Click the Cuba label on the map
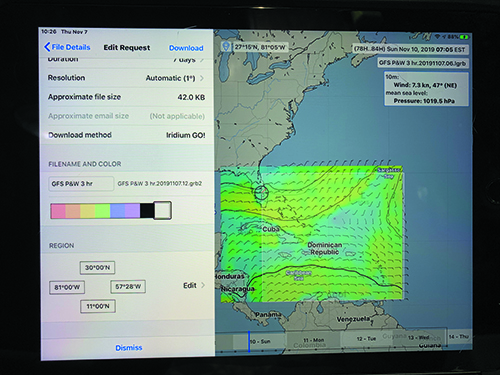 [x=271, y=229]
